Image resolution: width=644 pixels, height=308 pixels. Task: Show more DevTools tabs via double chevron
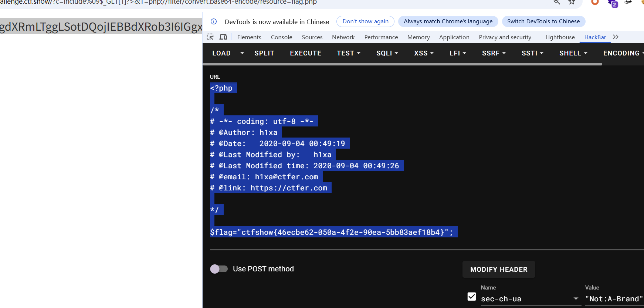coord(616,37)
